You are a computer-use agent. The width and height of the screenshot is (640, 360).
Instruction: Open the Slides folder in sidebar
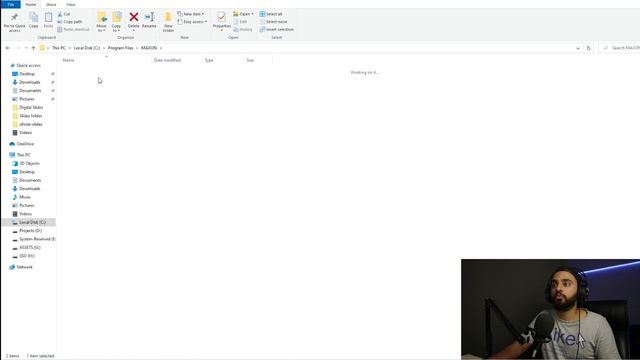coord(31,116)
